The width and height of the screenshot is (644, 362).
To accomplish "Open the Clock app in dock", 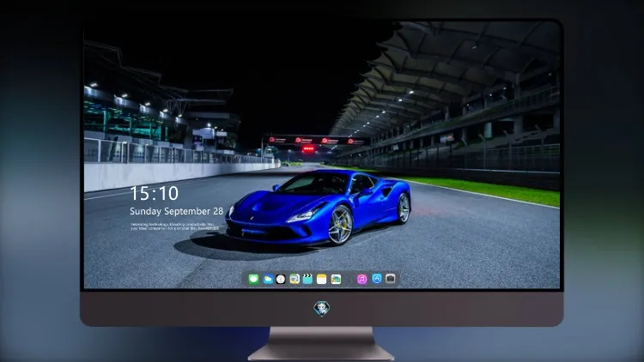I will pyautogui.click(x=281, y=280).
